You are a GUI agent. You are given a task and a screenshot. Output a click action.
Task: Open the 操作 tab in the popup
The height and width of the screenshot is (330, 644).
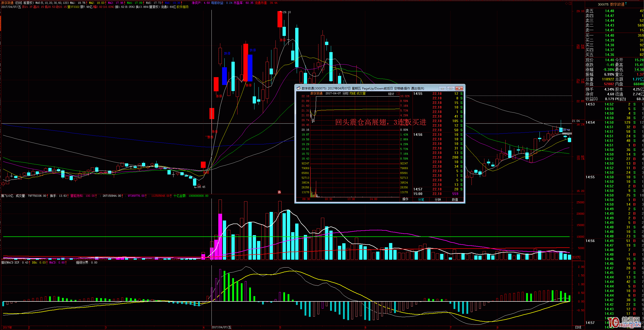pos(405,199)
